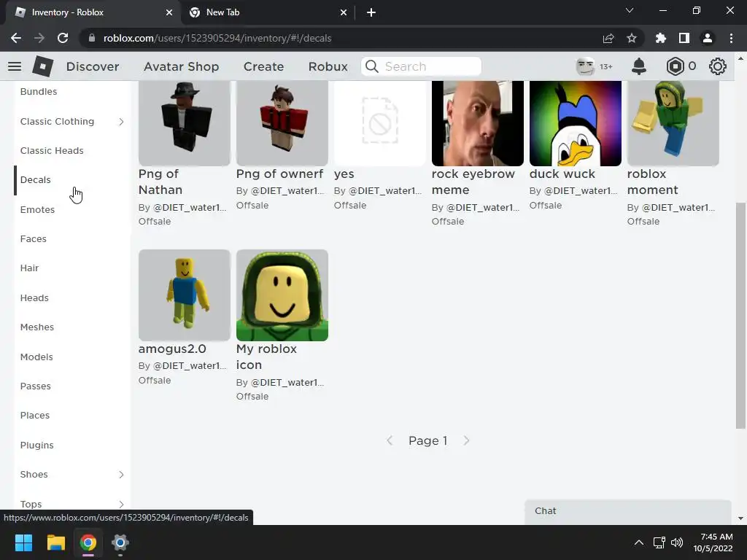Open the hamburger navigation menu
The width and height of the screenshot is (747, 560).
tap(15, 66)
